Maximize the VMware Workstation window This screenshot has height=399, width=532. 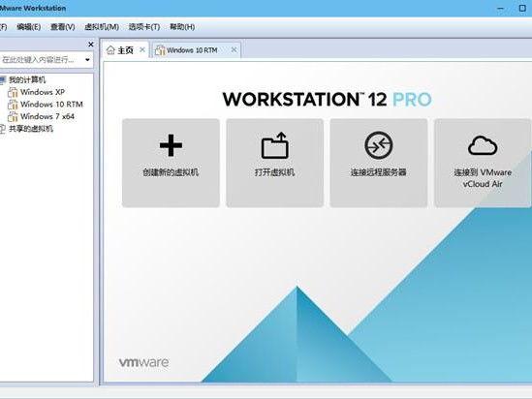point(522,8)
